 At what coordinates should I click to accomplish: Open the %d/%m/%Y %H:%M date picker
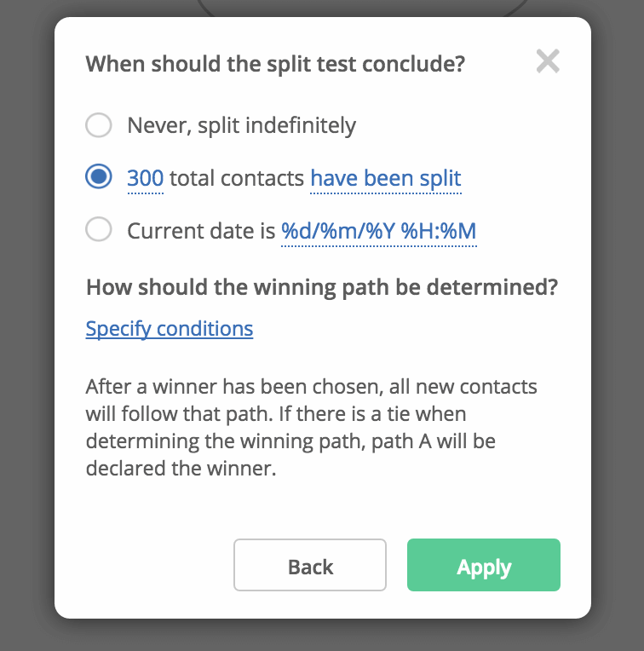tap(378, 231)
